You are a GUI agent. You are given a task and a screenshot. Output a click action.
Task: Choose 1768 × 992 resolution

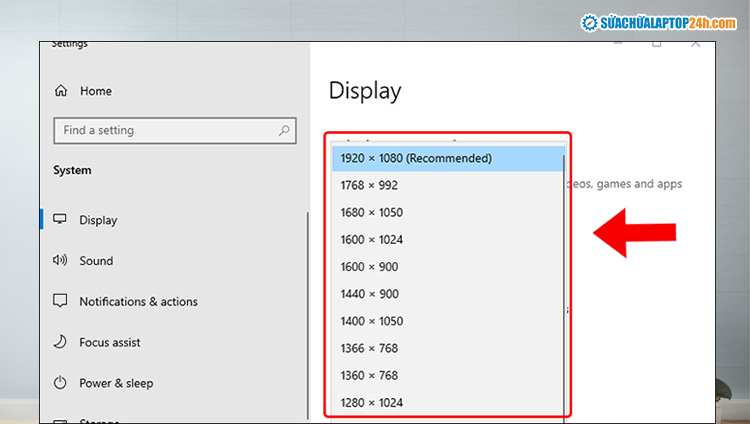point(448,185)
